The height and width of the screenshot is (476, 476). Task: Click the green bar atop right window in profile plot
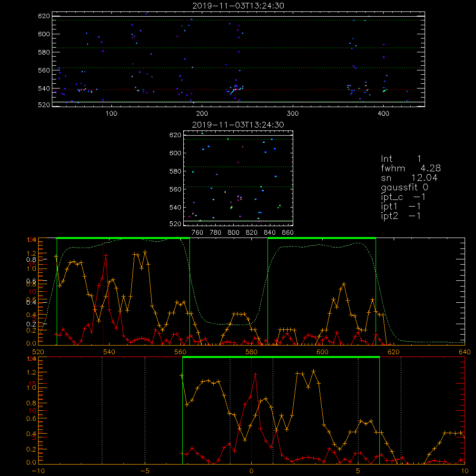pos(322,238)
